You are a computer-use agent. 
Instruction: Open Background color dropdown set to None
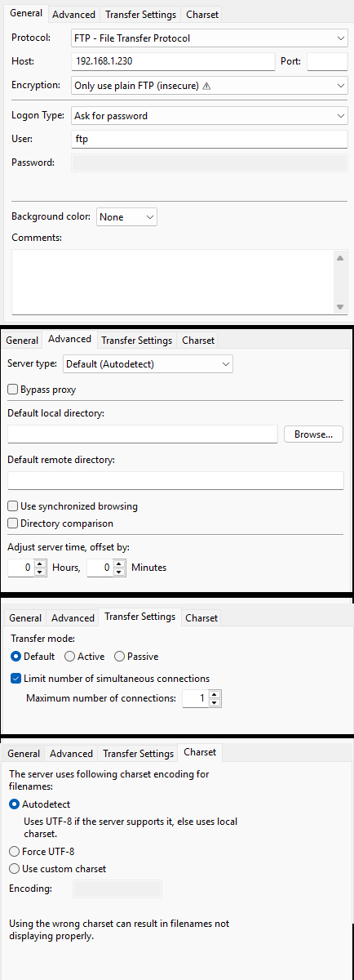coord(126,216)
